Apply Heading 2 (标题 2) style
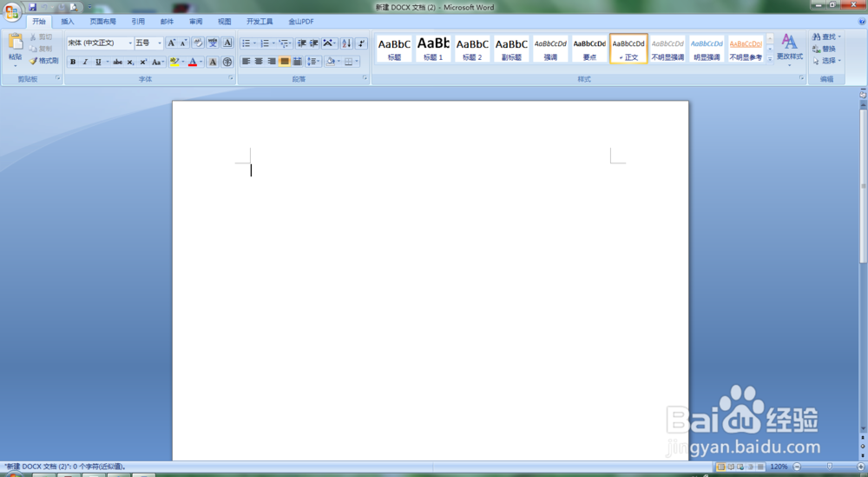The height and width of the screenshot is (477, 868). (x=472, y=48)
